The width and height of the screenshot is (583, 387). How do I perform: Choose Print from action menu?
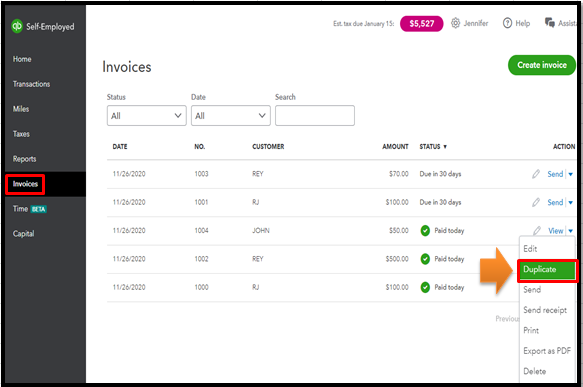click(531, 330)
